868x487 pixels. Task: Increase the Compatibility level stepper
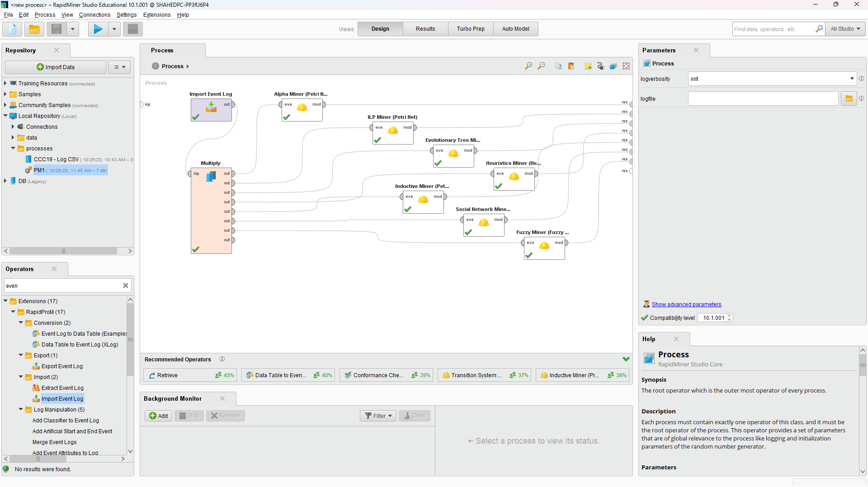[x=729, y=316]
